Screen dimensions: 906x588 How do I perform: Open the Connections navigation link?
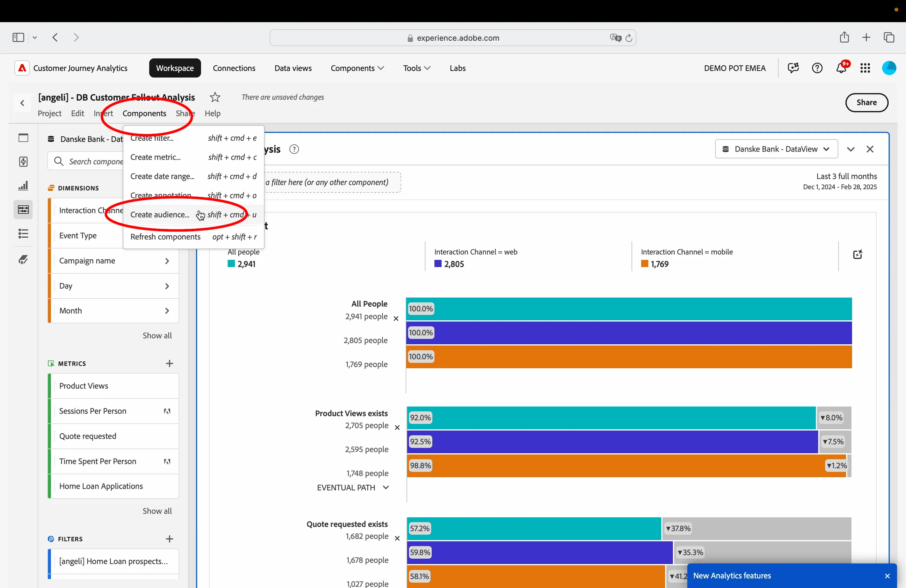[x=234, y=68]
